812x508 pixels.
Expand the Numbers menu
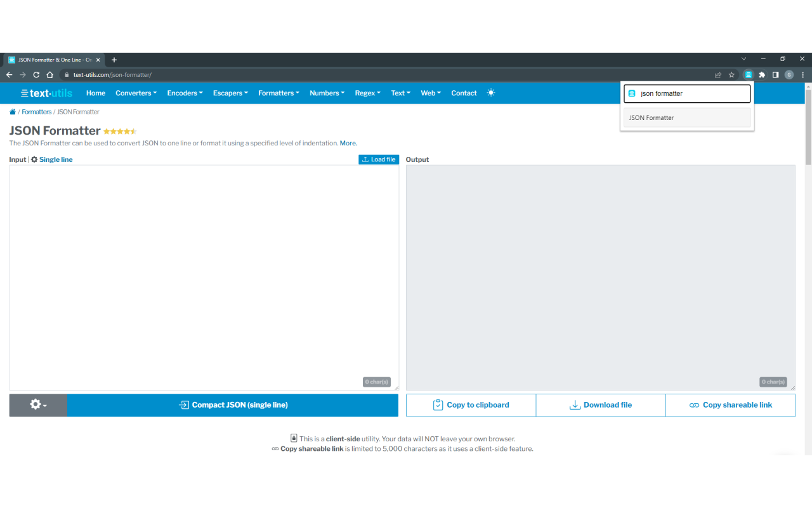click(327, 93)
